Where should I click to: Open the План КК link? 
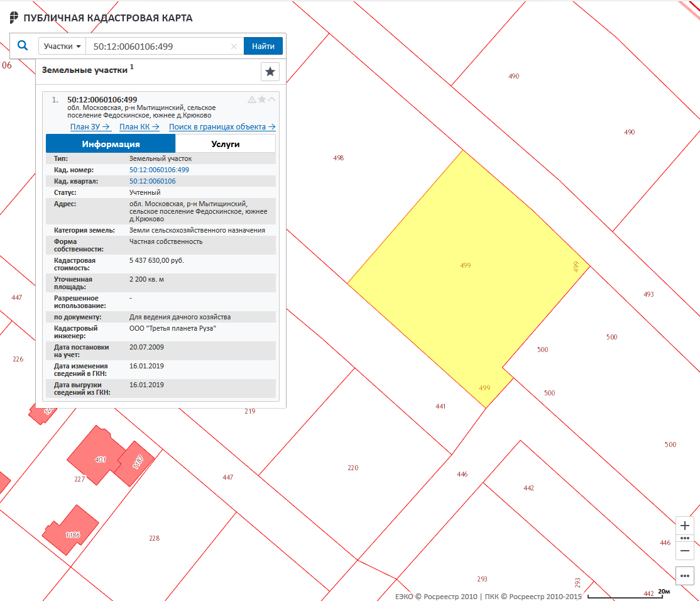point(139,127)
